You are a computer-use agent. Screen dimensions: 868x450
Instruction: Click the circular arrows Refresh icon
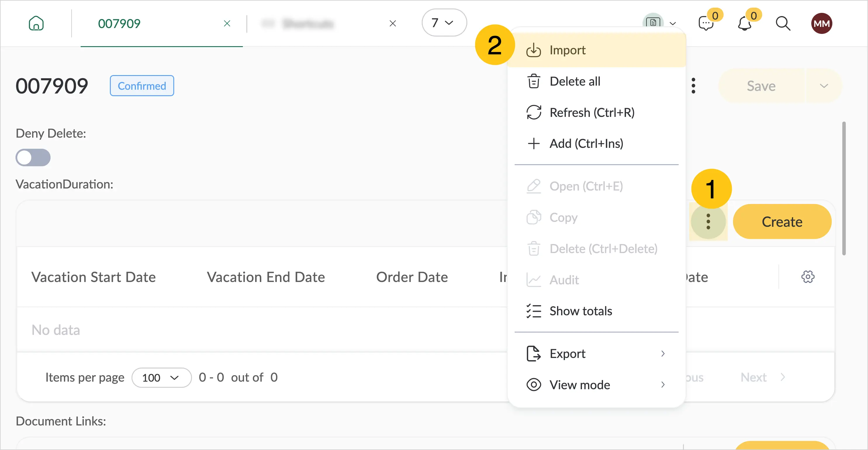pyautogui.click(x=534, y=112)
